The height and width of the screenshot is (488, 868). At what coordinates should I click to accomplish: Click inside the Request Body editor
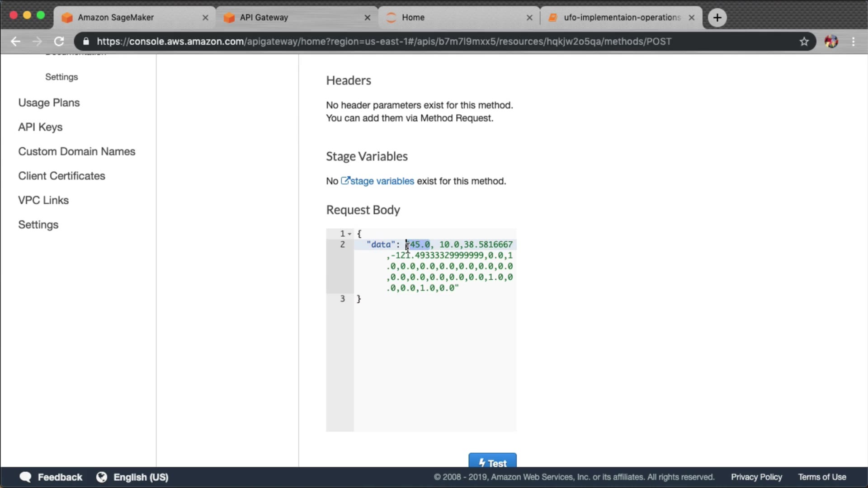click(x=434, y=361)
